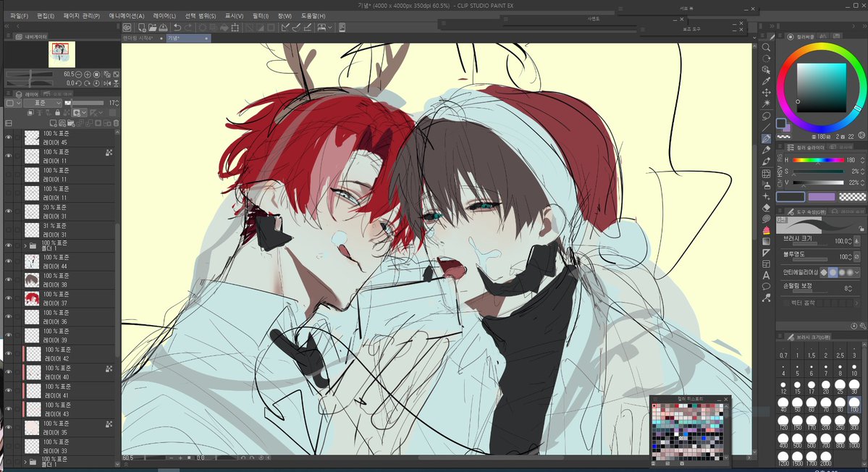Select the Auto select wand tool
Screen dimensions: 868x472
tap(766, 104)
